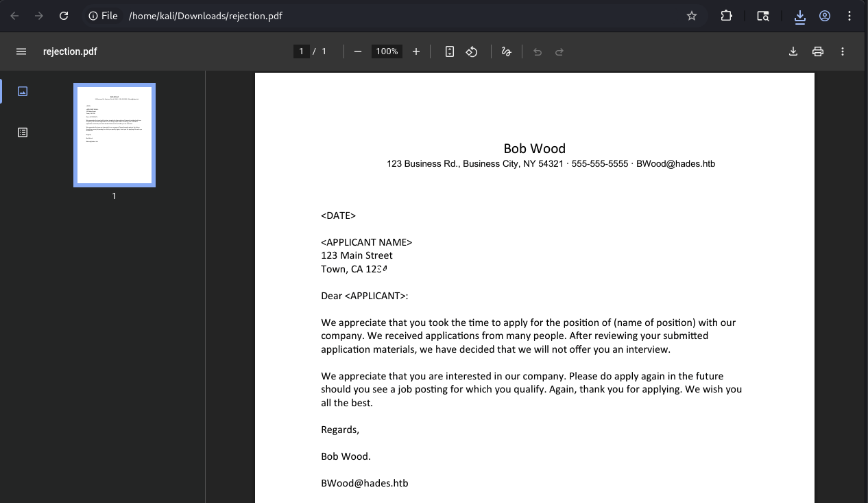
Task: Print the rejection.pdf document
Action: point(817,51)
